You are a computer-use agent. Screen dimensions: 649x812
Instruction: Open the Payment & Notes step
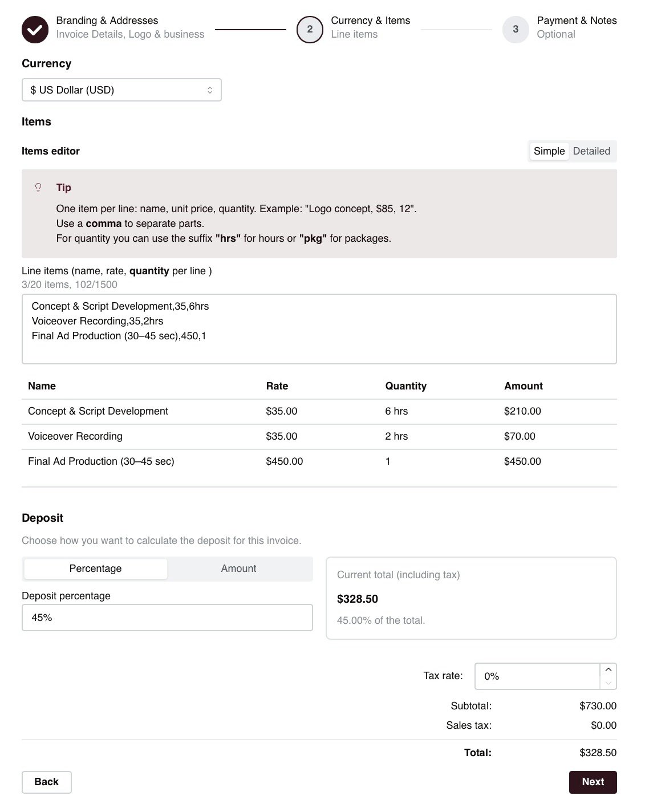tap(576, 20)
